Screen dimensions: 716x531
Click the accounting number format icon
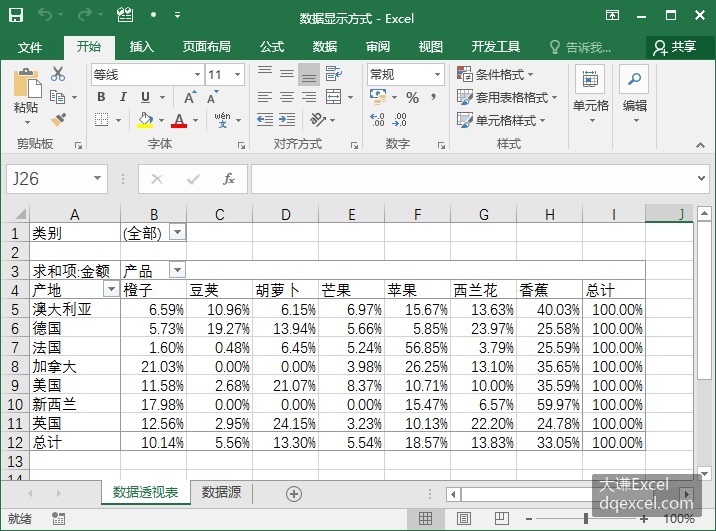pos(378,96)
